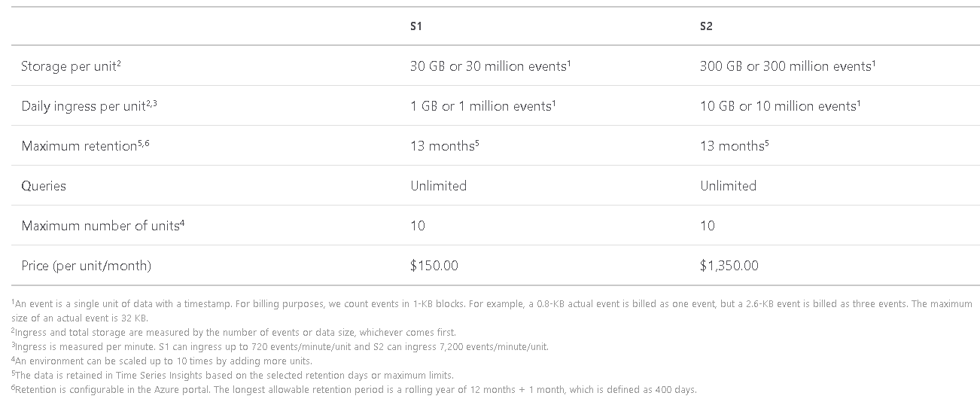This screenshot has height=405, width=980.
Task: Click the Daily ingress per unit label
Action: click(x=89, y=106)
